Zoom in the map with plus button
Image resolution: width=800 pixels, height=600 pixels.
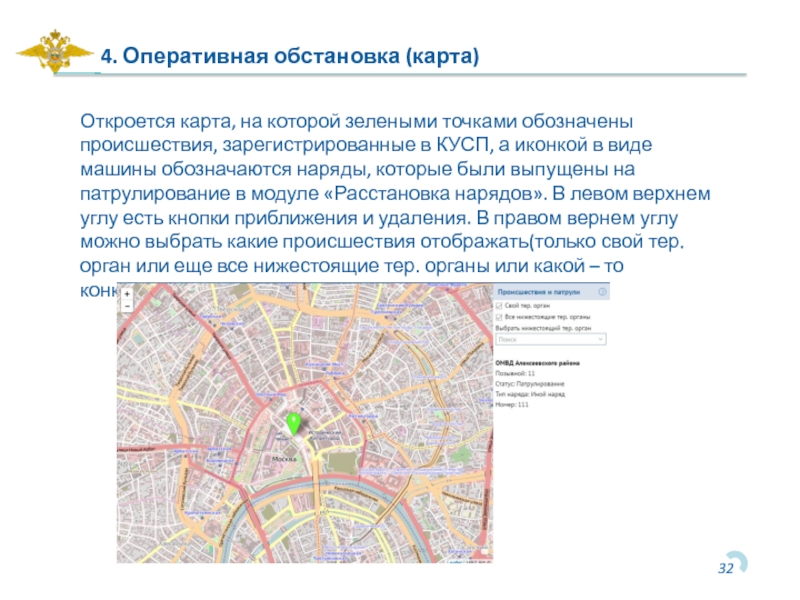pos(127,294)
